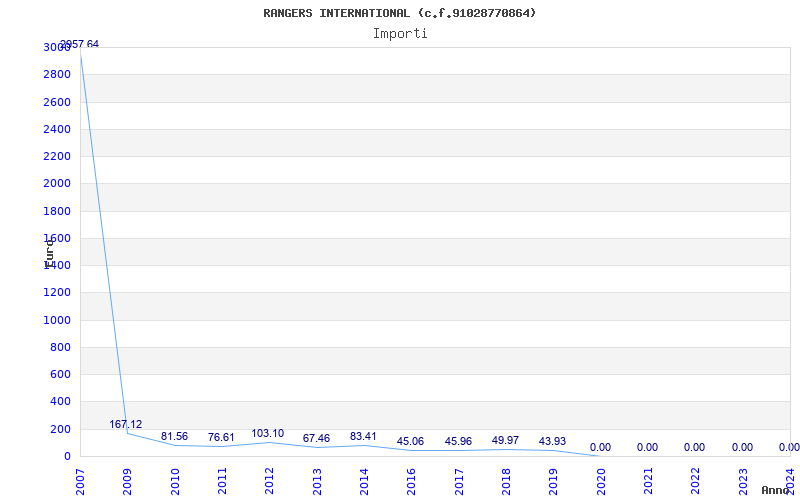800x500 pixels.
Task: Click the Importi subtitle
Action: (400, 33)
